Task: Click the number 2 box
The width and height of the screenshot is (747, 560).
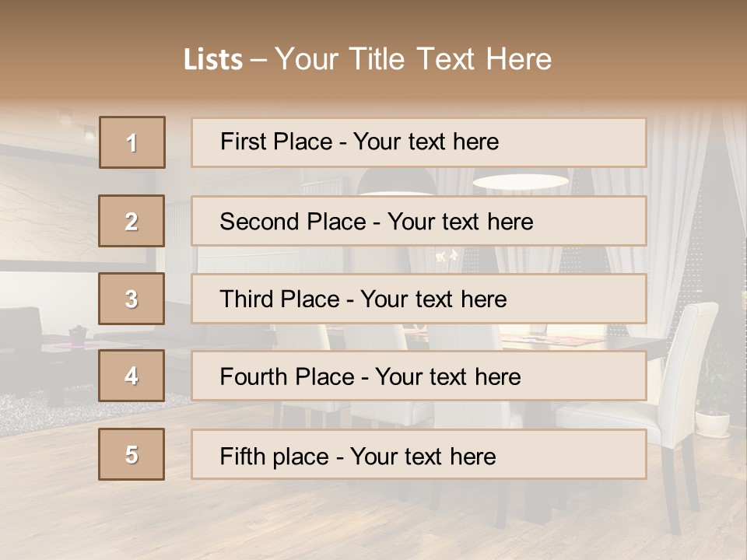Action: click(132, 221)
